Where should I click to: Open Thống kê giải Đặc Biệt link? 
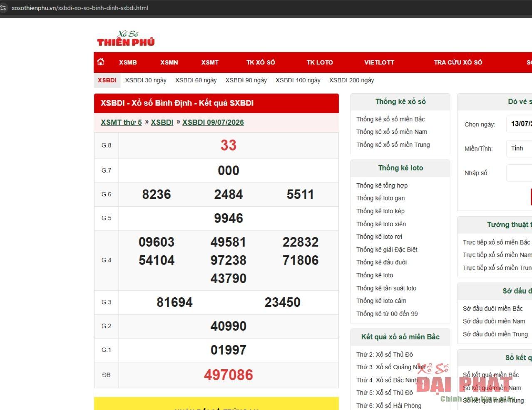pos(387,249)
